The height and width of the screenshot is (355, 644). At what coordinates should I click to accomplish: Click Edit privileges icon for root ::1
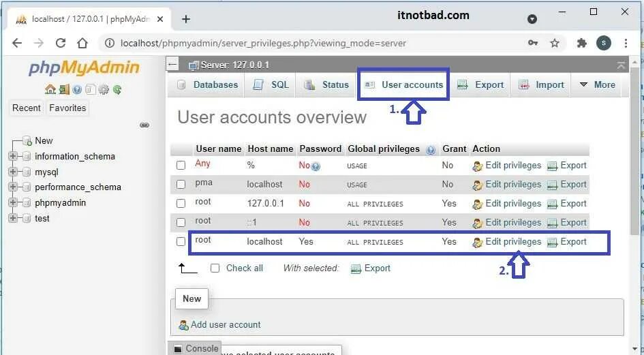pyautogui.click(x=477, y=223)
